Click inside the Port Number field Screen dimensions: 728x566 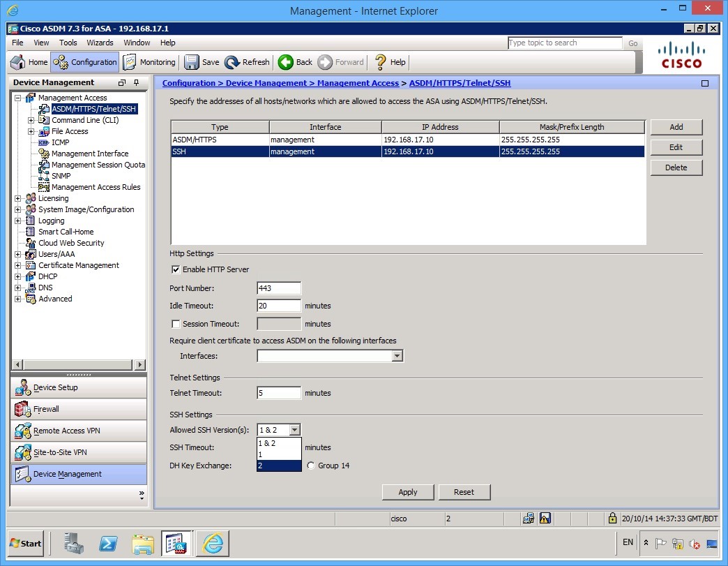[278, 288]
